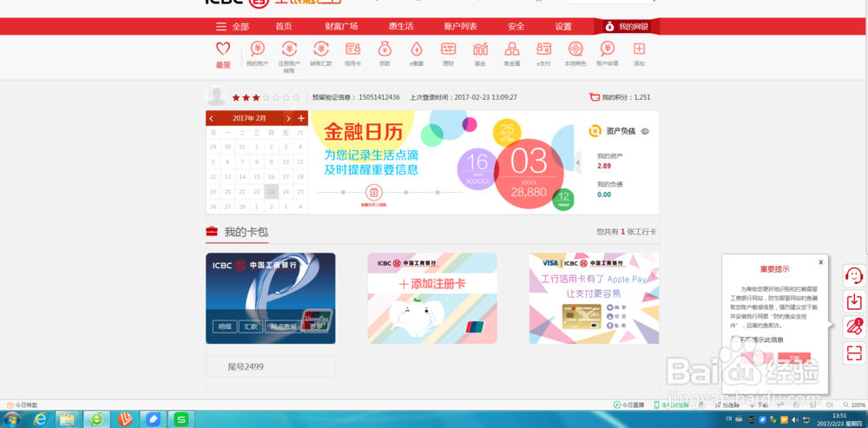
Task: Click 更多 button on the ICBC card
Action: click(316, 326)
